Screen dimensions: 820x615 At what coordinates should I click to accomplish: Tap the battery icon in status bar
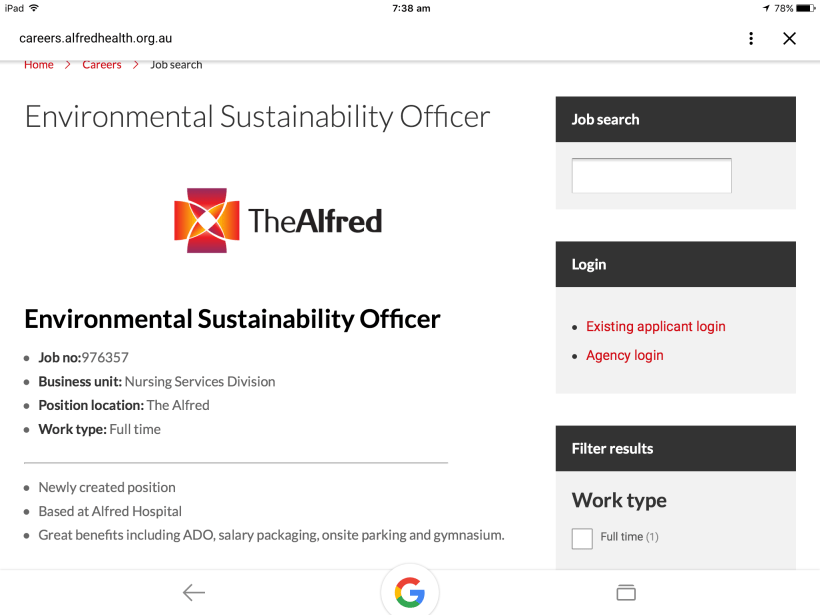click(x=806, y=8)
